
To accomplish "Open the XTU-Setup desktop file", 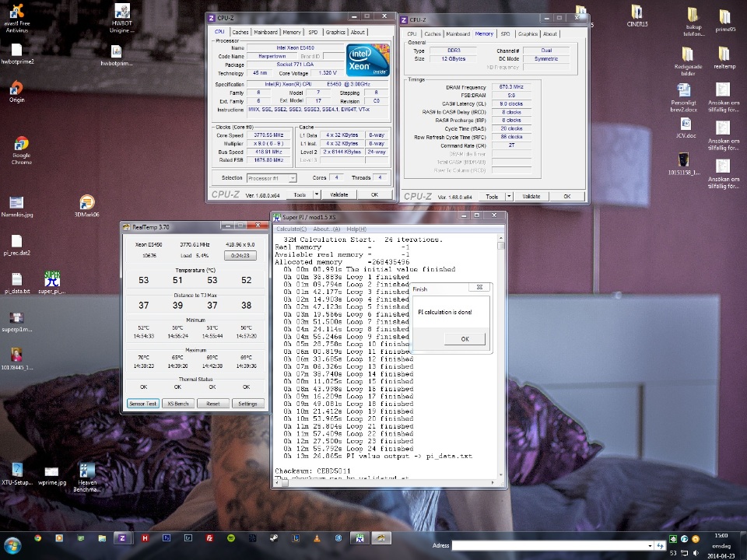I will click(17, 474).
